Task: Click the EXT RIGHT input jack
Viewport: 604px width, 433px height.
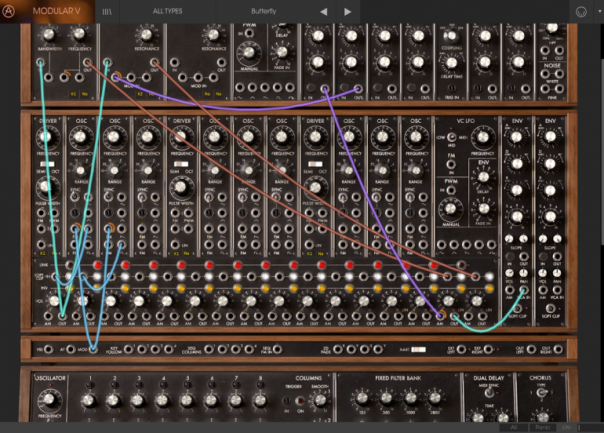Action: pyautogui.click(x=488, y=349)
